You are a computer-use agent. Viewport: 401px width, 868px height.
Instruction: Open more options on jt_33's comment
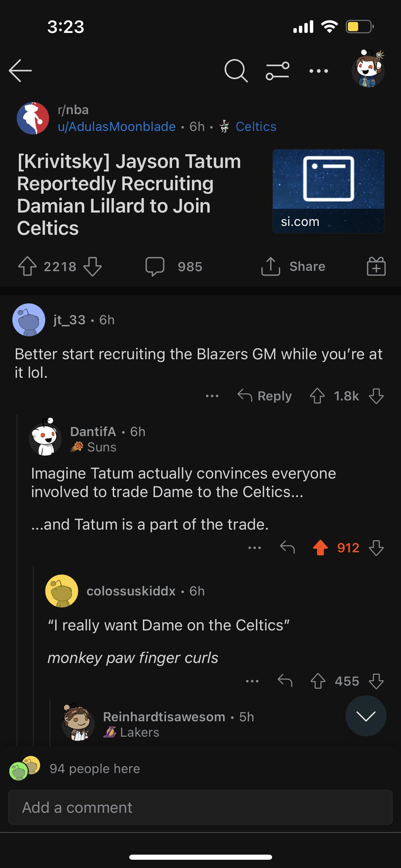(x=212, y=396)
